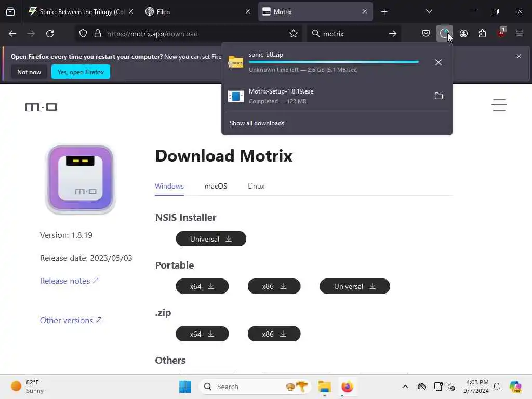Image resolution: width=532 pixels, height=399 pixels.
Task: Toggle the downloads toolbar button
Action: pos(445,34)
